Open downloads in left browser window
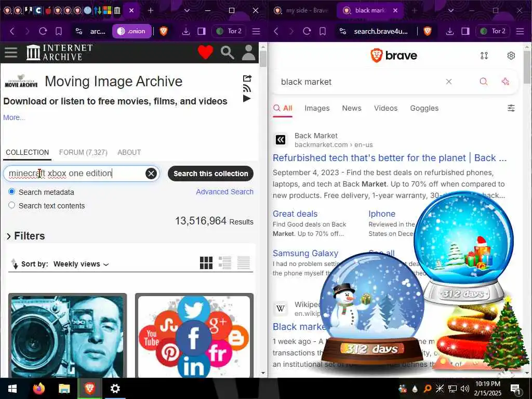 pos(185,31)
